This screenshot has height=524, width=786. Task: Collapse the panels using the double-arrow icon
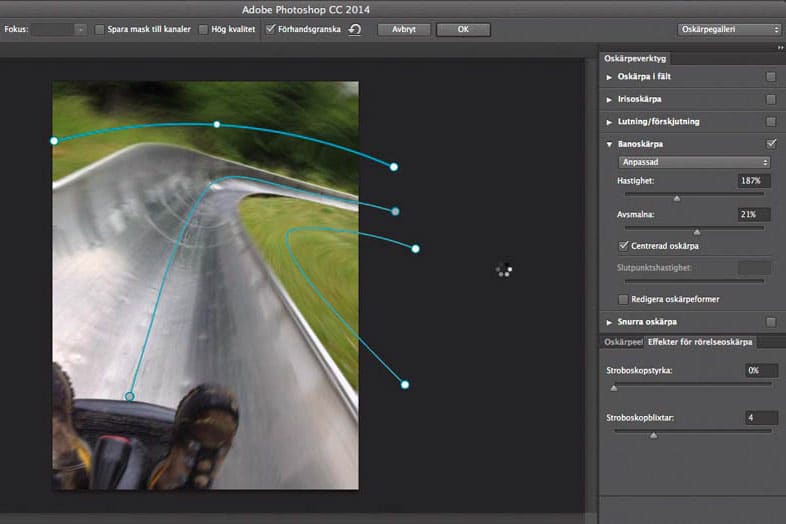point(779,48)
